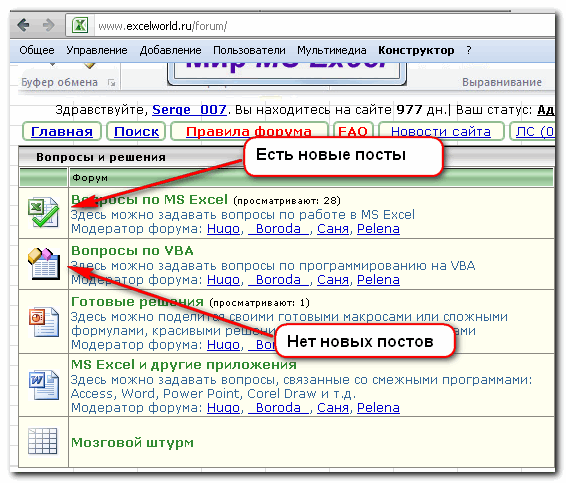This screenshot has height=483, width=566.
Task: Open MS Excel и другие приложения forum
Action: coord(184,365)
